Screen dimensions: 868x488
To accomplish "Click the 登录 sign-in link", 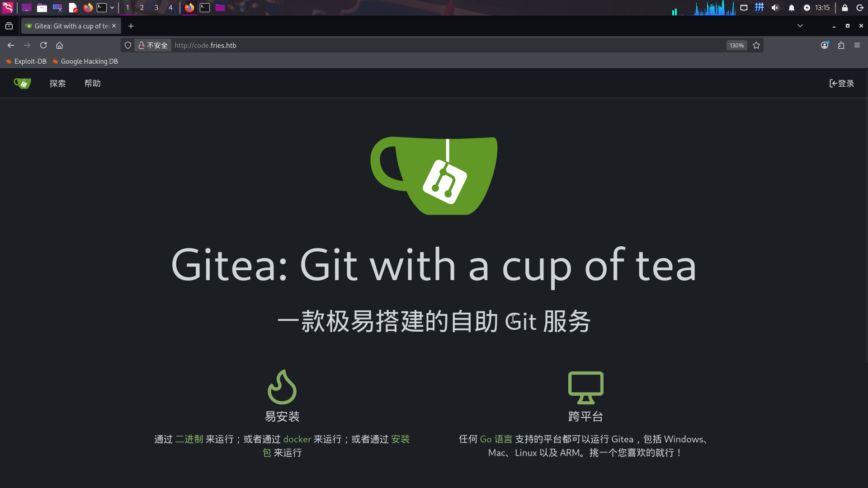I will point(842,84).
